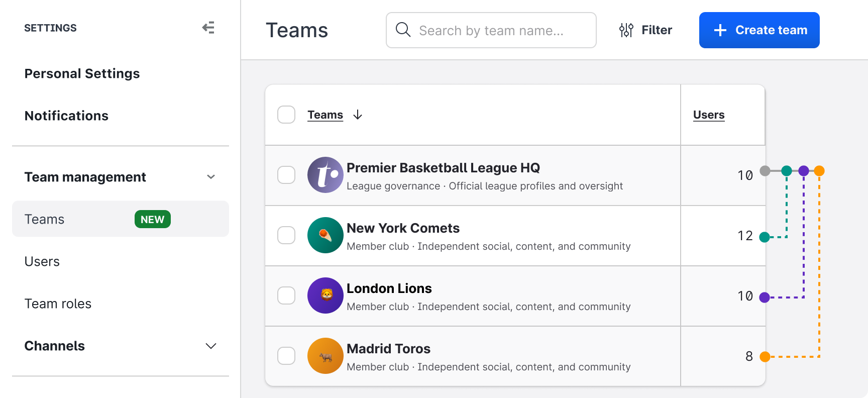Open Users in the sidebar
The width and height of the screenshot is (868, 398).
tap(42, 261)
